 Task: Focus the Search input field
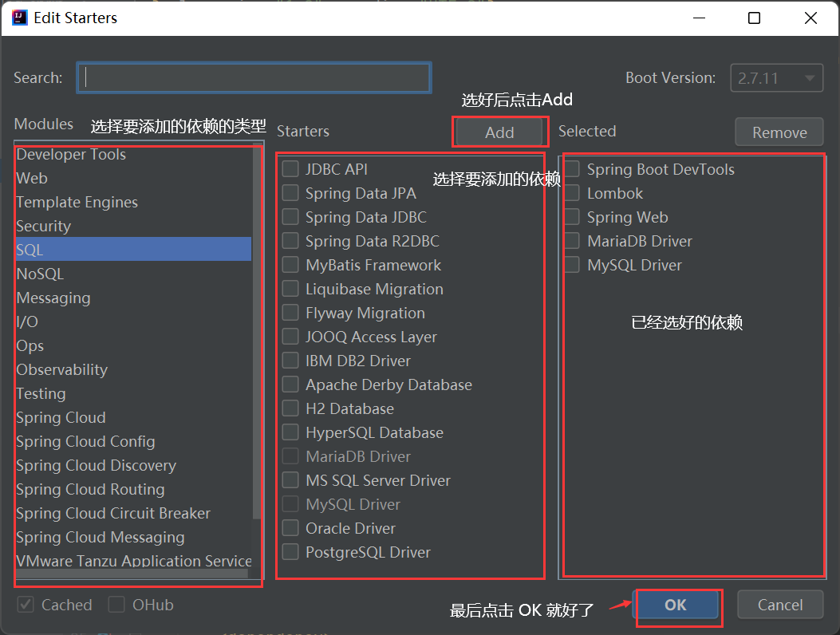(x=254, y=77)
